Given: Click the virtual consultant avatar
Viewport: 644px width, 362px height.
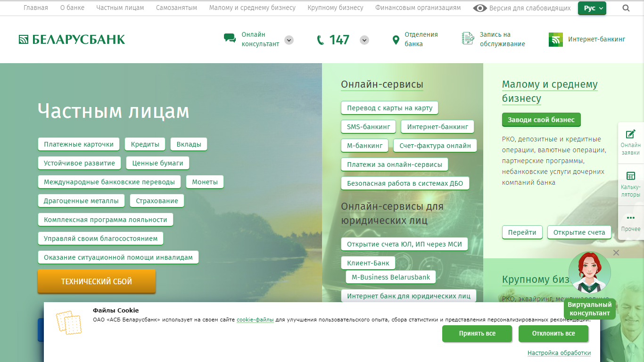Looking at the screenshot, I should pos(590,272).
